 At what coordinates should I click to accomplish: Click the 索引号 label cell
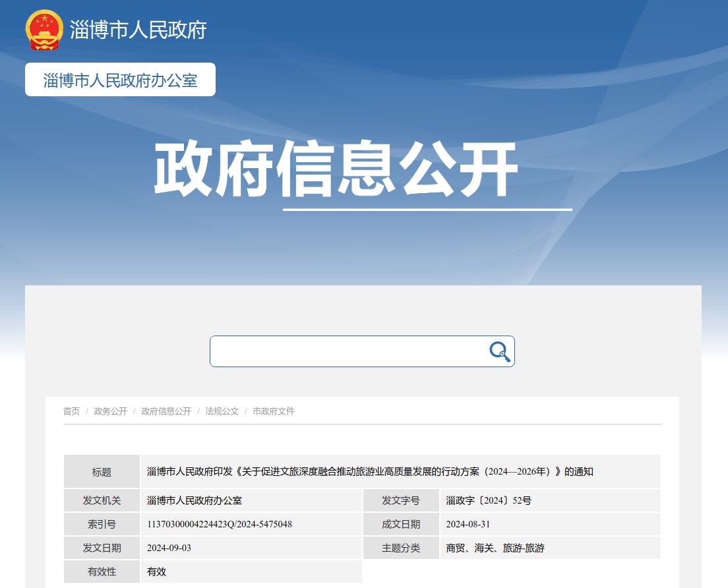point(102,524)
